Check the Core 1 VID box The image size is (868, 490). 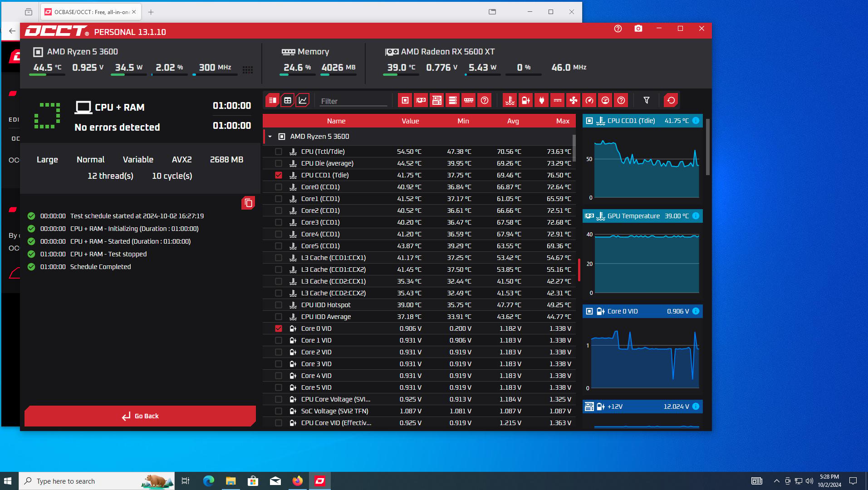[279, 340]
